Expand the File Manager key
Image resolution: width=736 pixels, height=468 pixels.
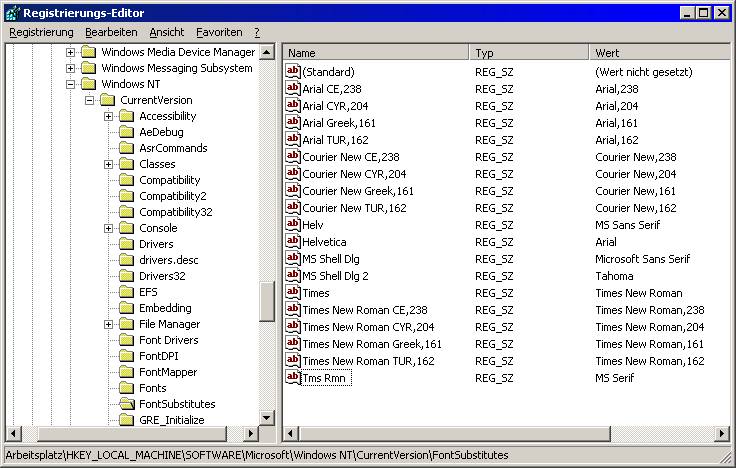(108, 324)
